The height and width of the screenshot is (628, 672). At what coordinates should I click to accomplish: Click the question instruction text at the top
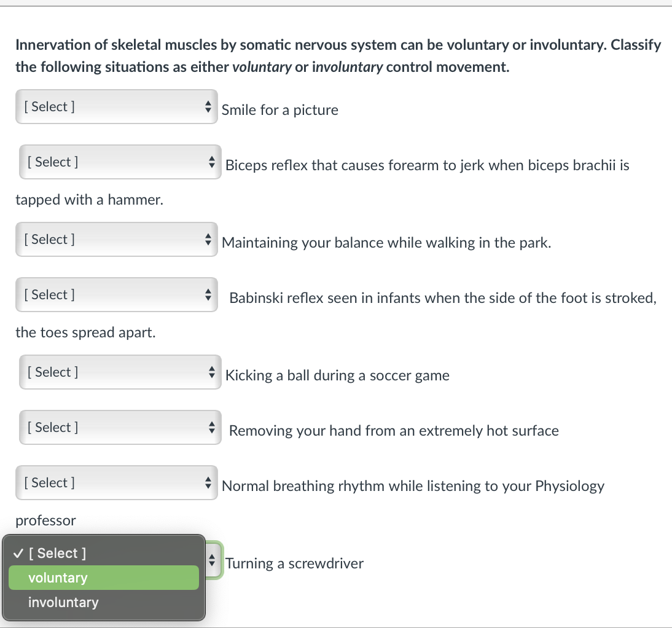pos(338,55)
